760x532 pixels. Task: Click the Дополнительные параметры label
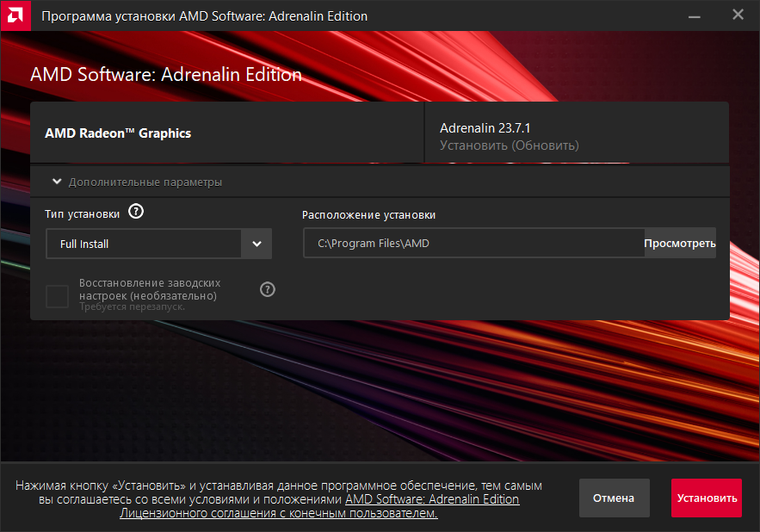coord(145,182)
